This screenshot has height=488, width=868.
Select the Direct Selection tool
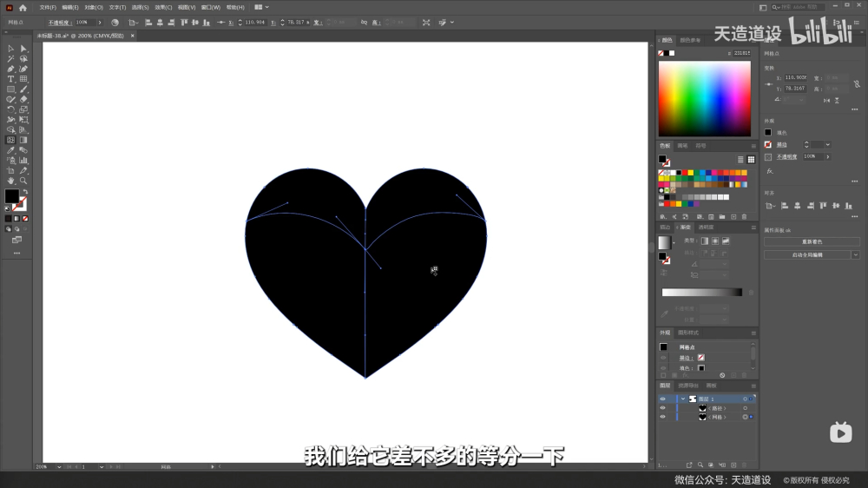tap(23, 49)
